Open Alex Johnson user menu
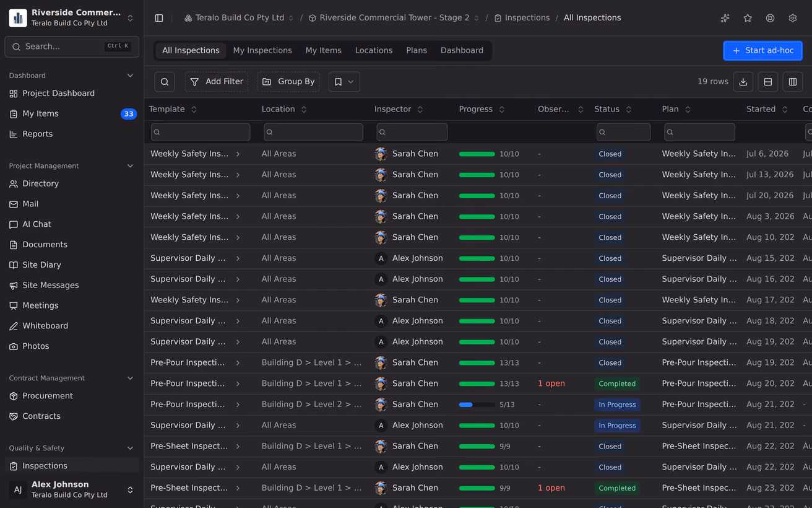Image resolution: width=812 pixels, height=508 pixels. (72, 489)
